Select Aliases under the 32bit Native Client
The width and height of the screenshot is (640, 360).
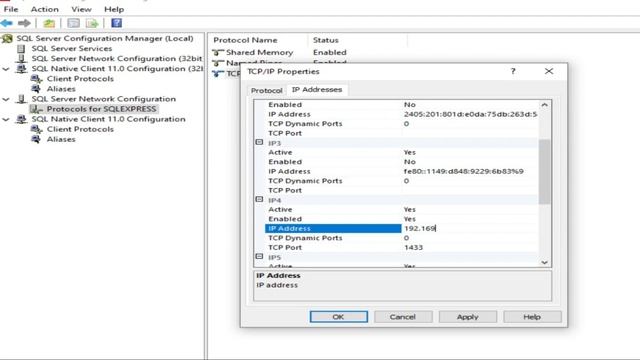click(x=61, y=89)
